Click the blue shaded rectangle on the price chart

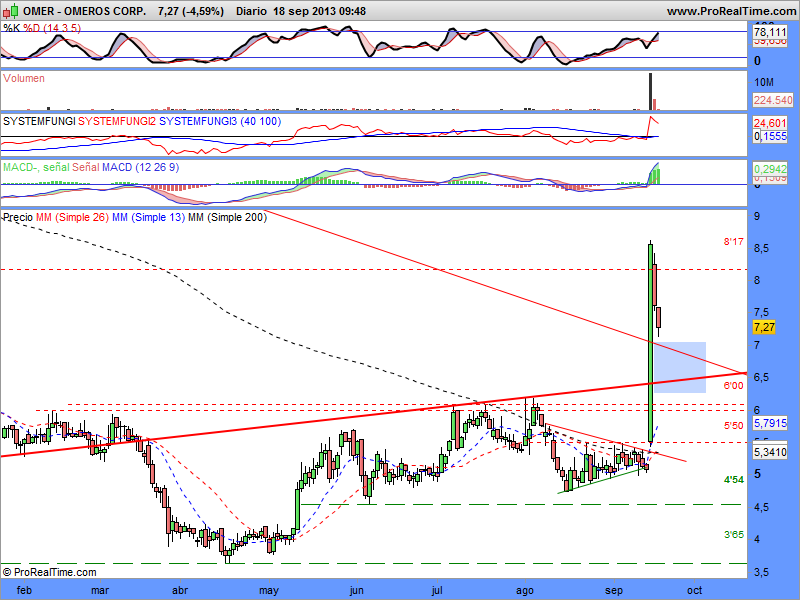pyautogui.click(x=680, y=367)
